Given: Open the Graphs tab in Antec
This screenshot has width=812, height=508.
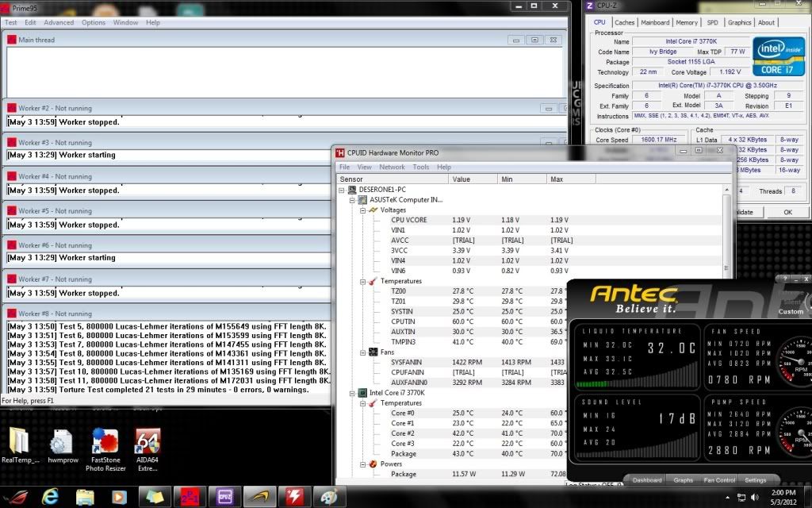Looking at the screenshot, I should coord(683,480).
